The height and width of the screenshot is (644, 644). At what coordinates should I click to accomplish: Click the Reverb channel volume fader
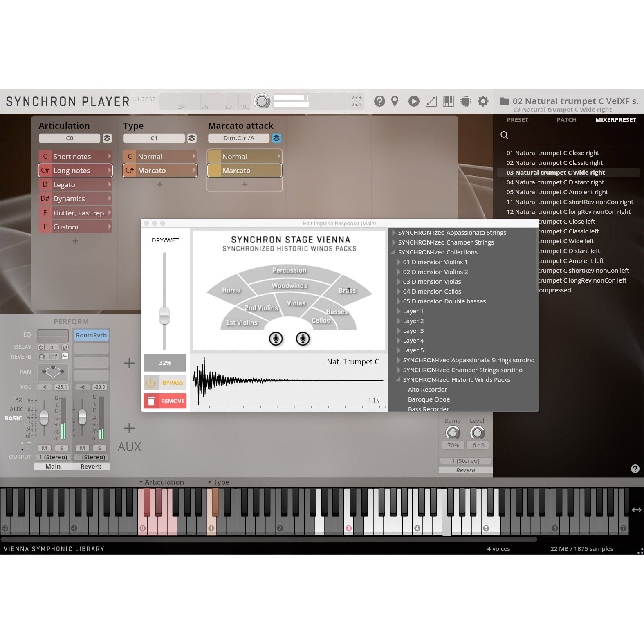click(x=82, y=417)
